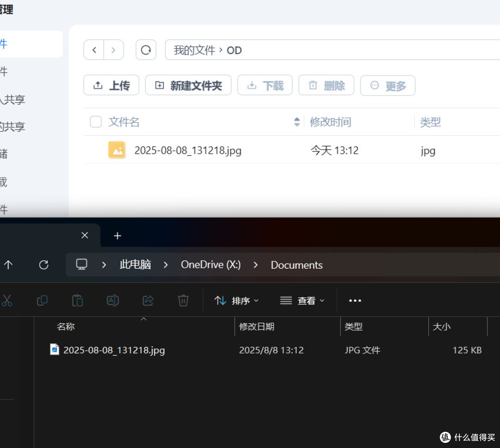This screenshot has height=448, width=500.
Task: Expand the chevron after OneDrive (X:)
Action: tap(256, 265)
